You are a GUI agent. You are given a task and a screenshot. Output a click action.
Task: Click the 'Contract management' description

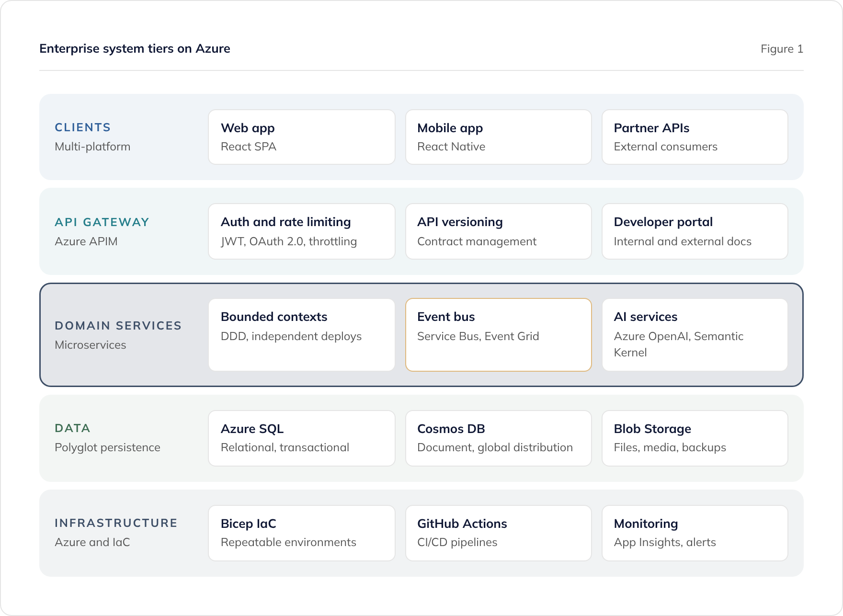point(477,241)
